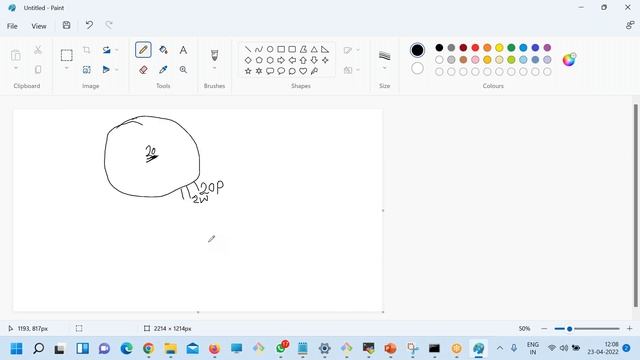The image size is (640, 360).
Task: Select the Colour picker eyedropper tool
Action: click(x=163, y=70)
